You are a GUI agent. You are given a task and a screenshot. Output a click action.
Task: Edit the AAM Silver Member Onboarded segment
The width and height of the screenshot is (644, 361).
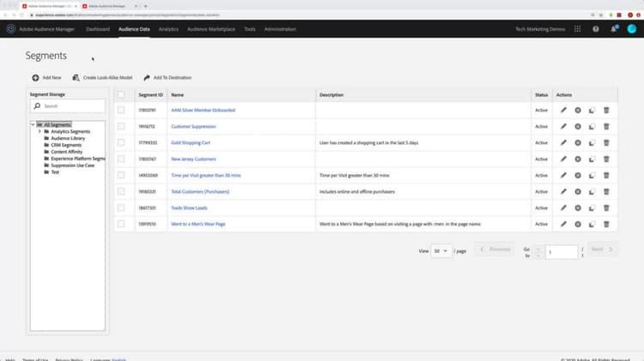point(563,110)
